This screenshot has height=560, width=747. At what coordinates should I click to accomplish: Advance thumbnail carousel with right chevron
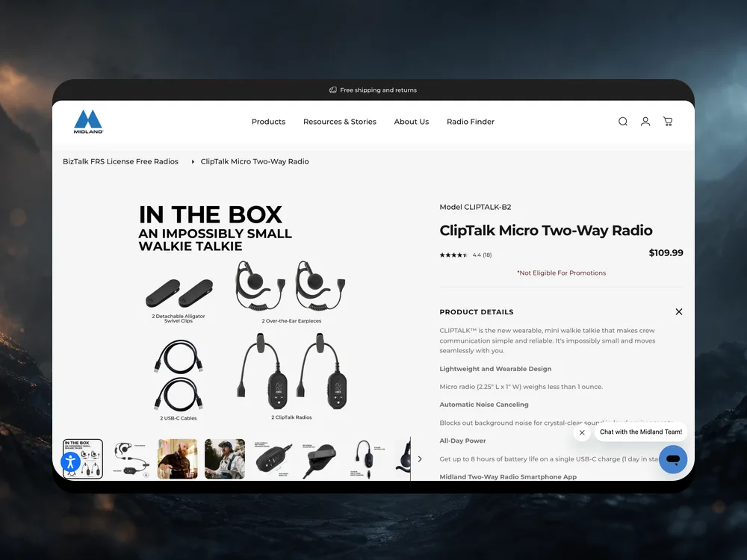tap(420, 459)
